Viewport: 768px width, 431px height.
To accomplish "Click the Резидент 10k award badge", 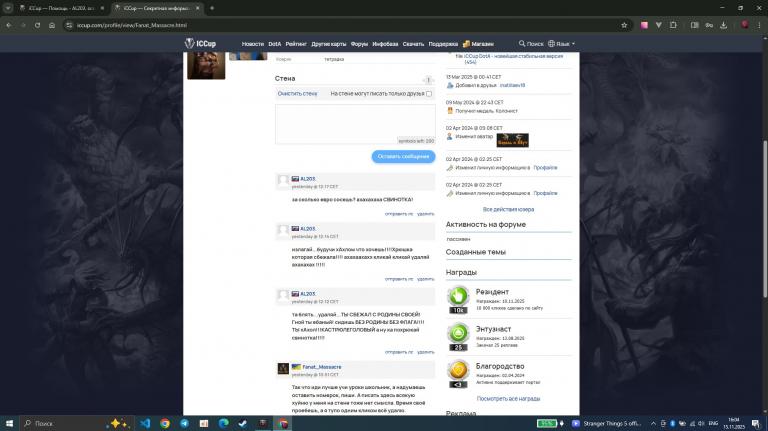I will (x=458, y=300).
